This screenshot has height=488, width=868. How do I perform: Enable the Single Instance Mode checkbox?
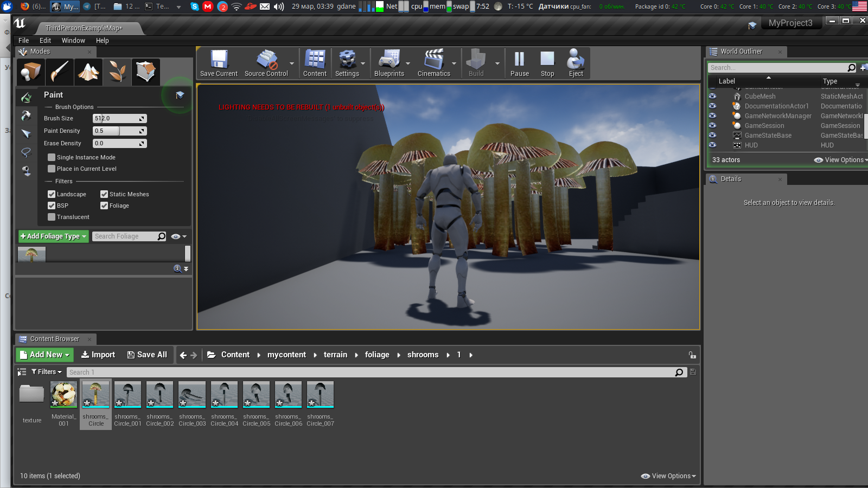[x=52, y=157]
